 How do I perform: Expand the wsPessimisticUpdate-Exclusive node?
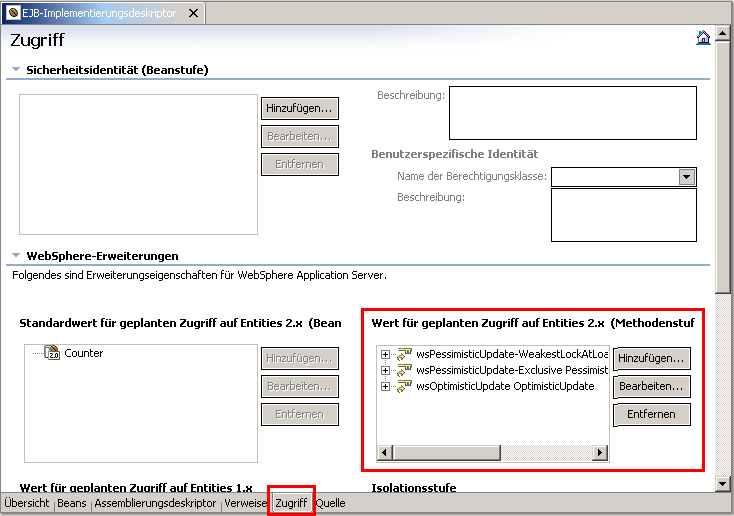(x=385, y=370)
